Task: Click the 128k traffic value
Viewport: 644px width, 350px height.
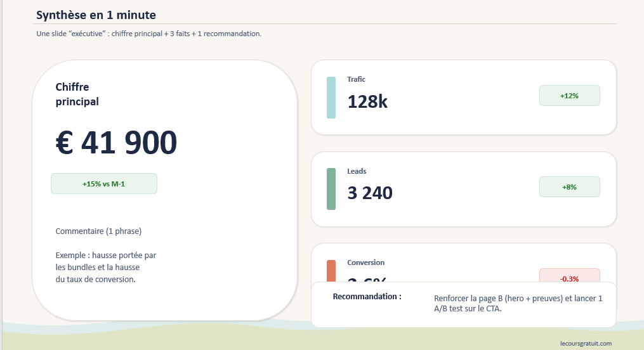Action: [x=367, y=101]
